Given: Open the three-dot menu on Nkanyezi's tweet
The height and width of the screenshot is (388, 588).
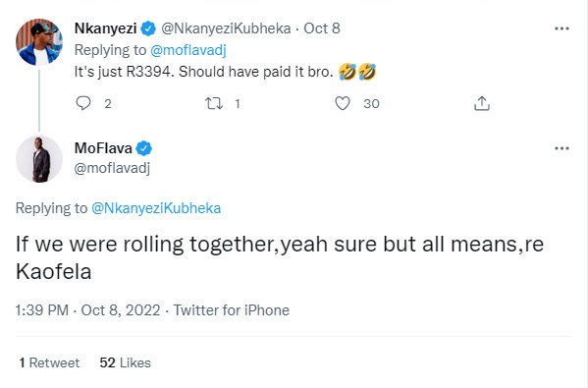Looking at the screenshot, I should pyautogui.click(x=561, y=28).
